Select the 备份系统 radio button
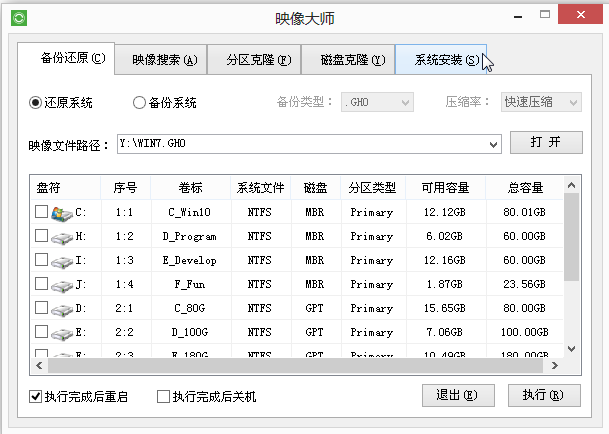This screenshot has height=434, width=609. pyautogui.click(x=139, y=102)
